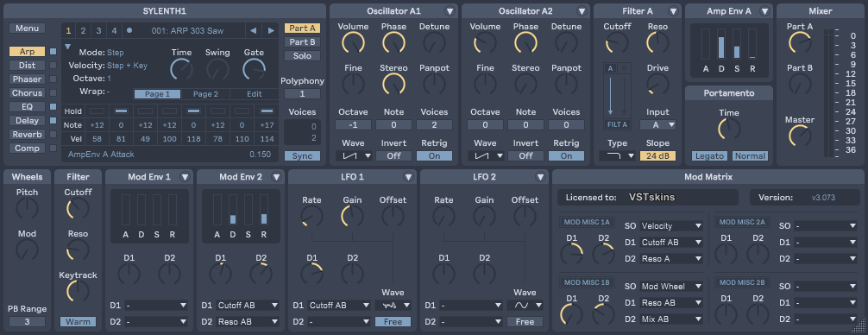868x335 pixels.
Task: Toggle Oscillator A1 Retrig On button
Action: click(435, 156)
